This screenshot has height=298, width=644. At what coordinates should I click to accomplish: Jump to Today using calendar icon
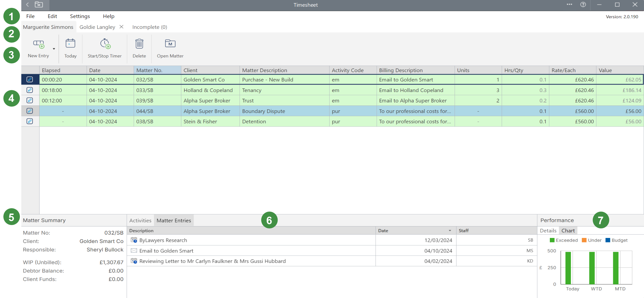point(70,44)
